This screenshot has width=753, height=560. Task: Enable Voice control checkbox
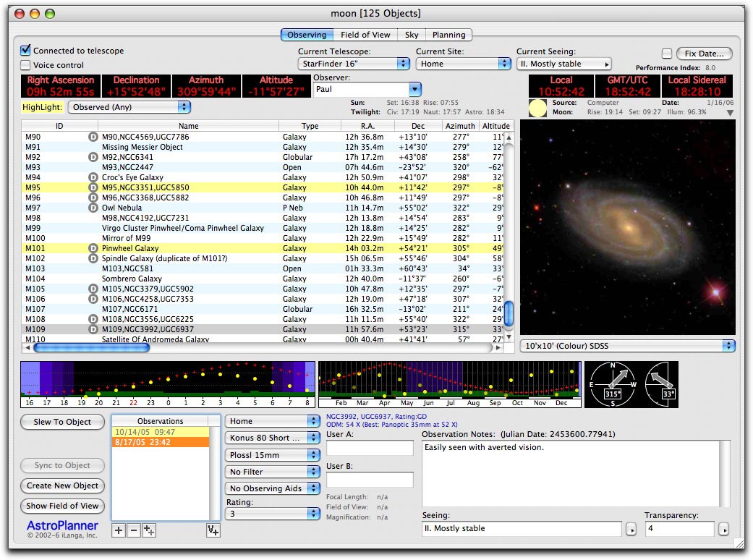click(x=26, y=65)
